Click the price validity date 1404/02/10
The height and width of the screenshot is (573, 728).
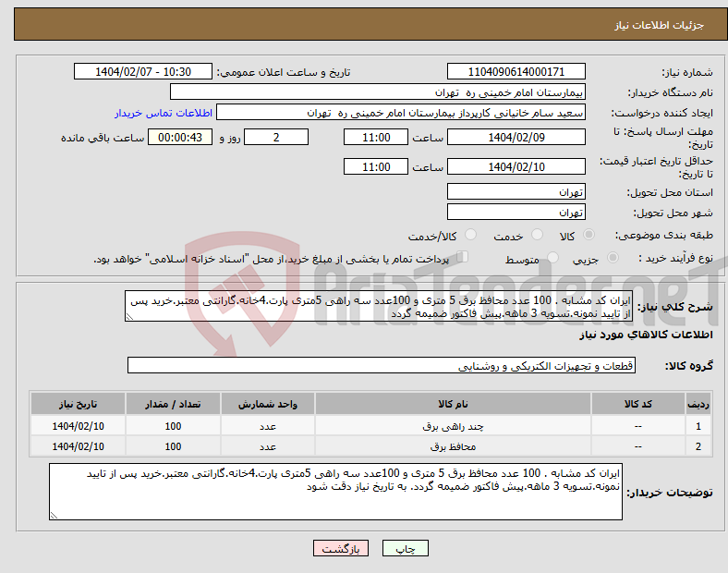[516, 166]
